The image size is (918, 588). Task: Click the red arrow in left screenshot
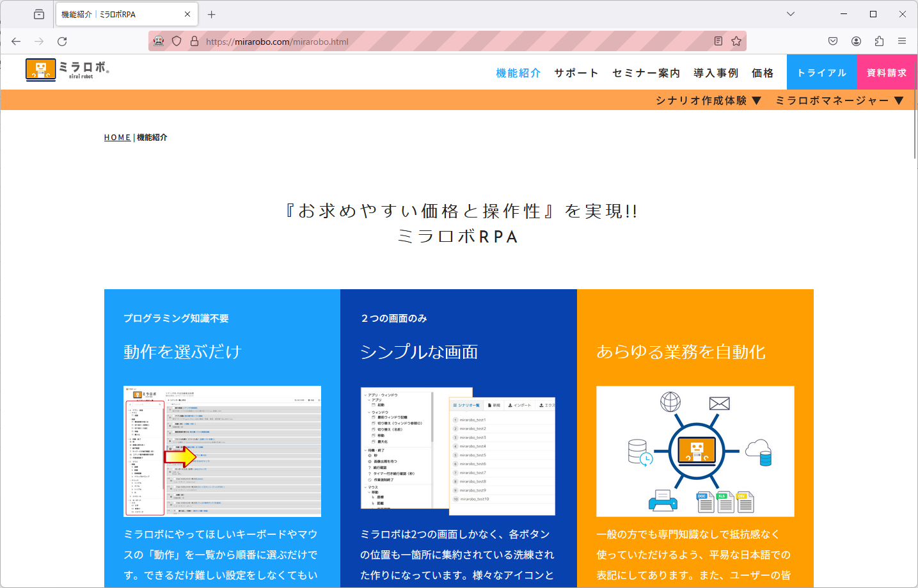point(180,457)
